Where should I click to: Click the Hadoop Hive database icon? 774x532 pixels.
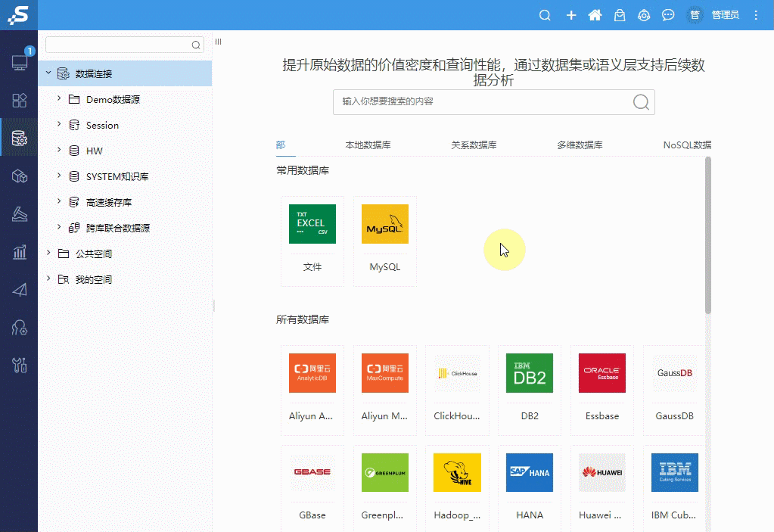tap(457, 472)
